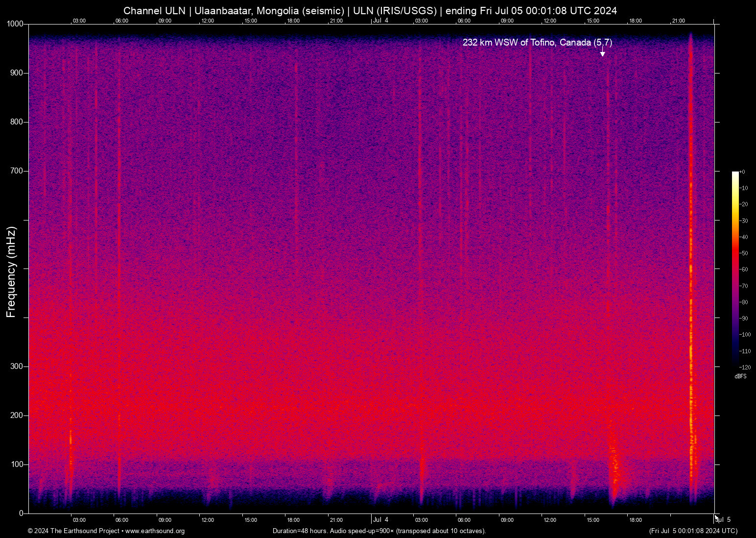The image size is (756, 538).
Task: Click the earthquake annotation arrow marker
Action: (602, 52)
